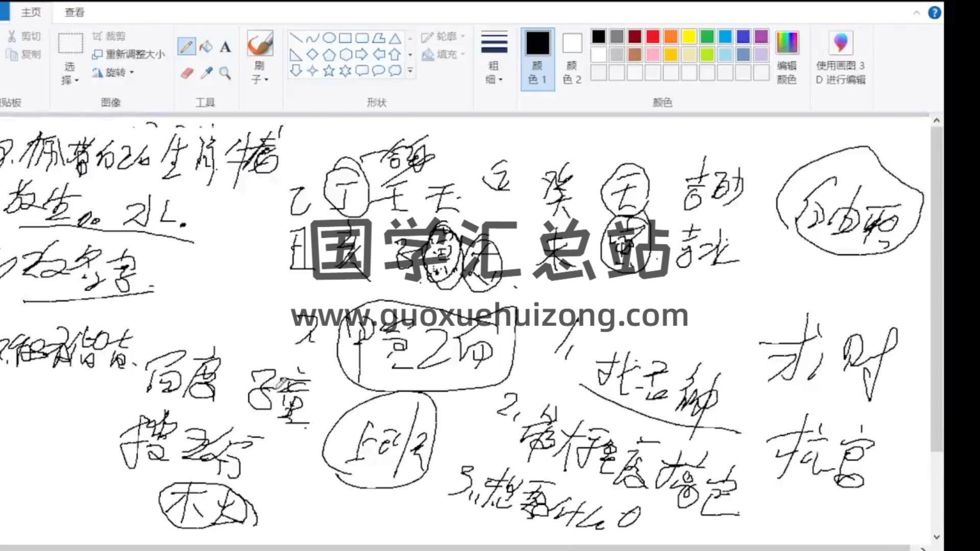This screenshot has height=551, width=980.
Task: Expand the Rotate dropdown menu
Action: point(113,72)
